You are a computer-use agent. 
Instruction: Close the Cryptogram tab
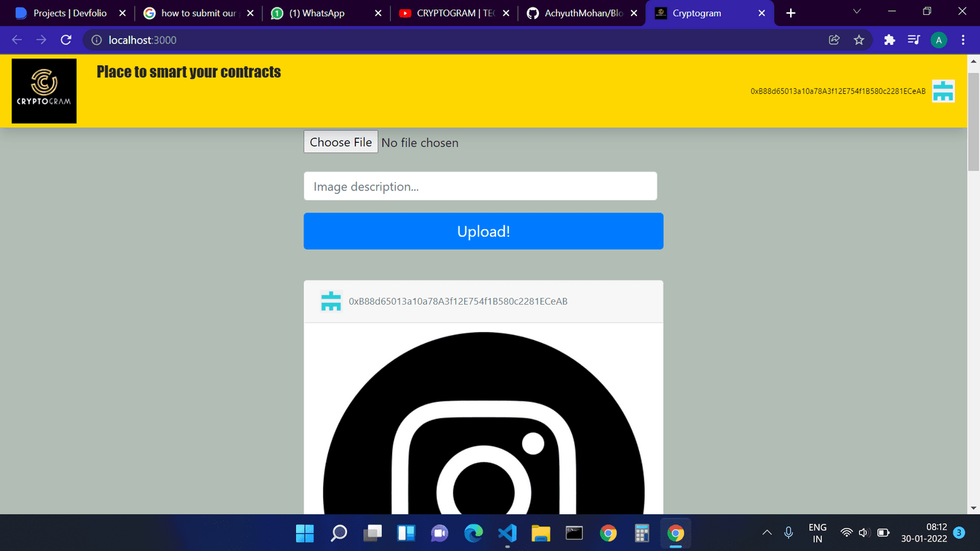pos(762,13)
